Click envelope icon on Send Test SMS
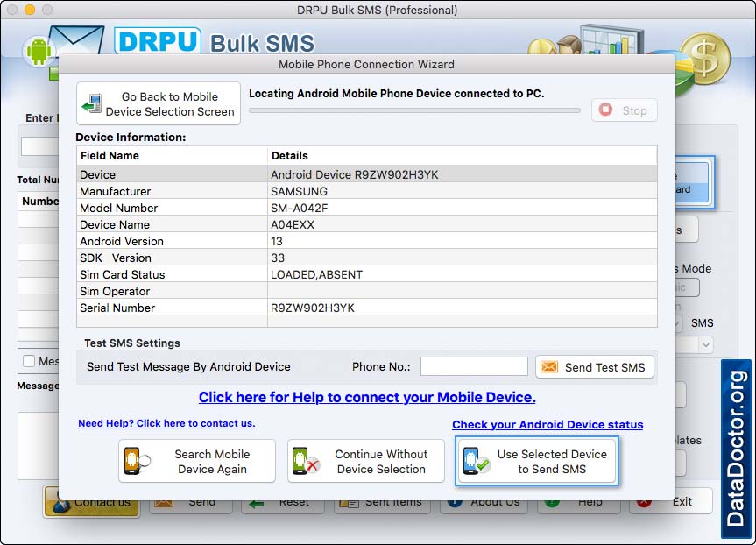Screen dimensions: 756x545 pos(548,367)
